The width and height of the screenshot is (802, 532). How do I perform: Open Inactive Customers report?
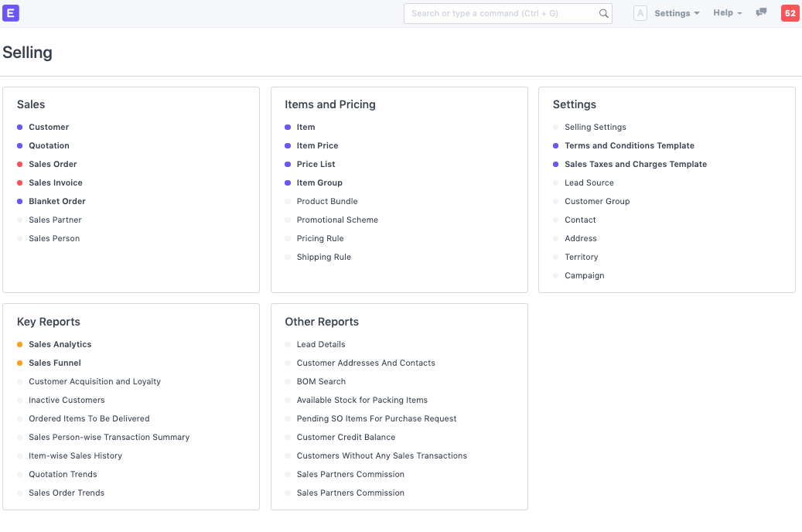pos(67,400)
